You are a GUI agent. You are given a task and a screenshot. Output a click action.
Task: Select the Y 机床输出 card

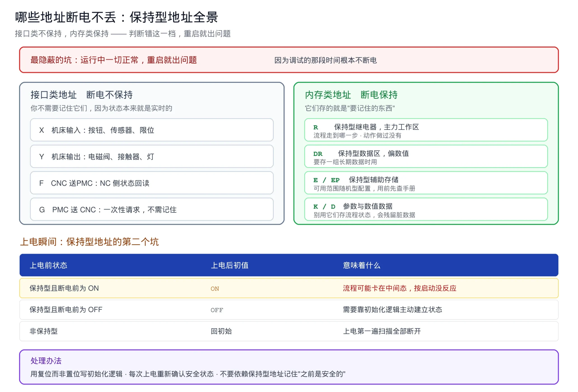coord(152,156)
